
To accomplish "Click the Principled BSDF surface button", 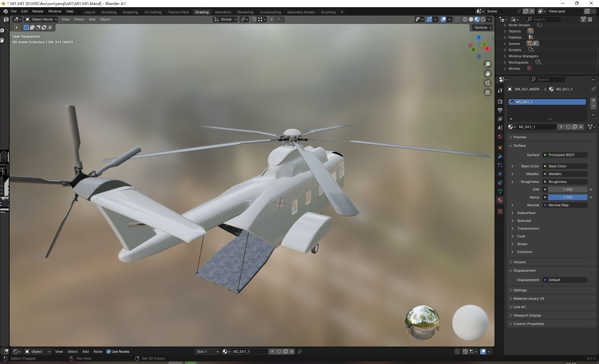I will click(x=565, y=155).
